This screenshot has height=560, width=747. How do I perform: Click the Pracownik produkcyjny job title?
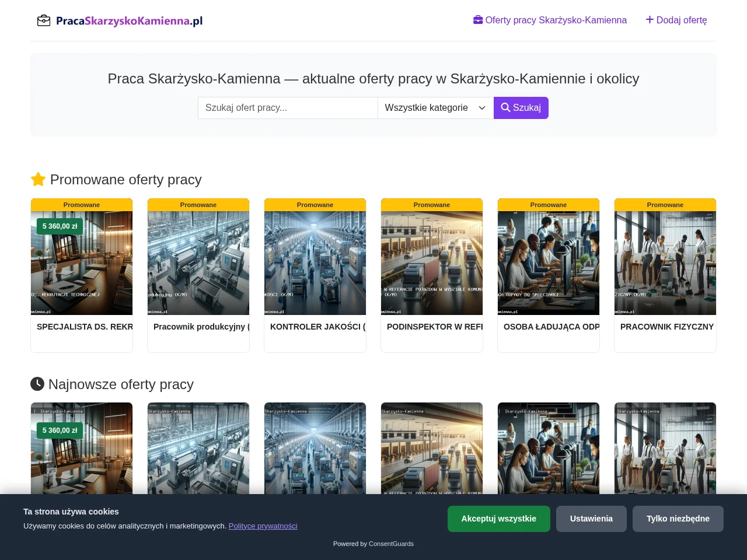point(201,327)
